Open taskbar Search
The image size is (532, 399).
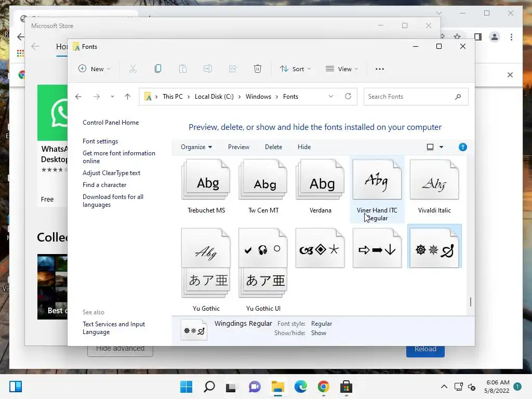pos(209,387)
